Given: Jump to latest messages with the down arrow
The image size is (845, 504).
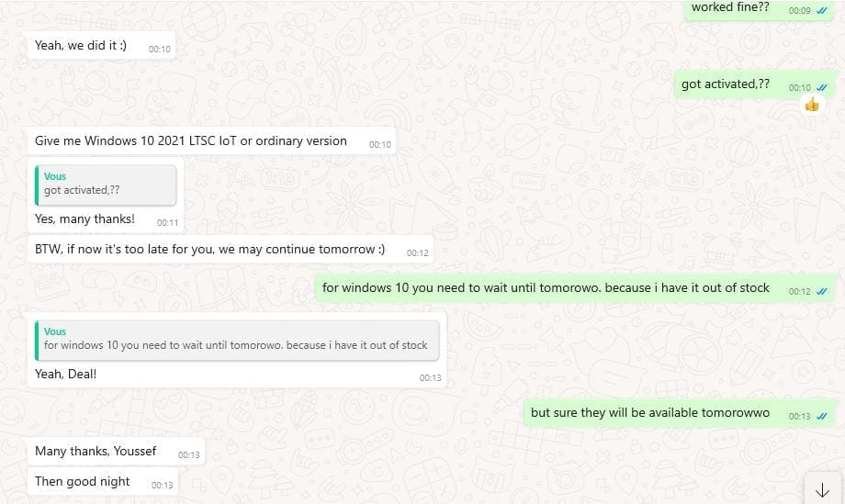Looking at the screenshot, I should (822, 489).
